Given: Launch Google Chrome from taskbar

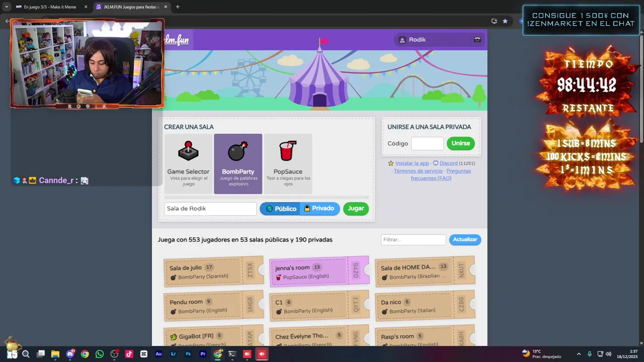Looking at the screenshot, I should coord(85,354).
